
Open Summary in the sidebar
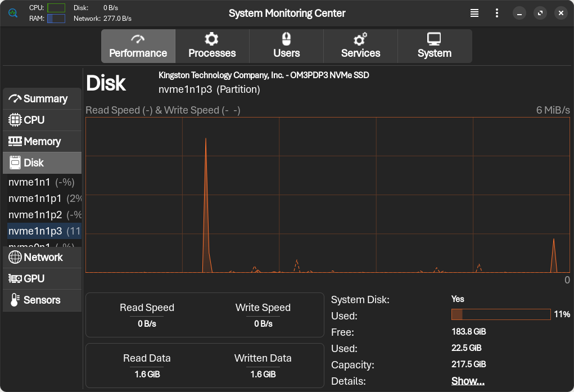pos(42,99)
